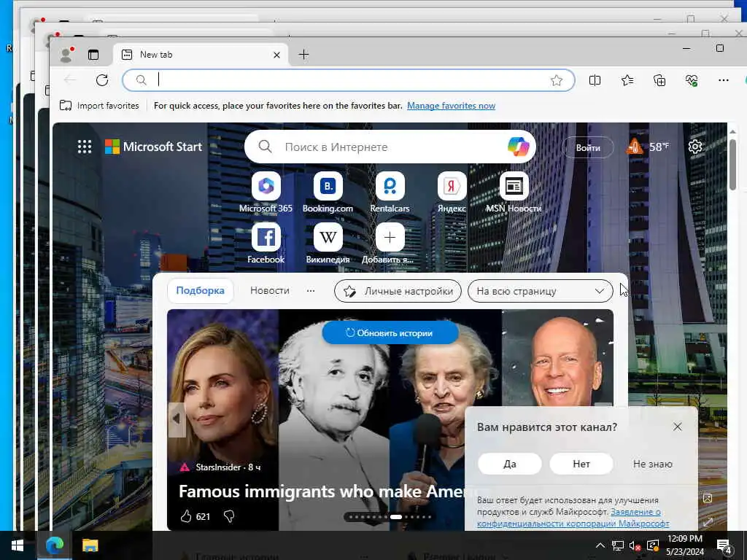Answer Нет in channel feedback popup
The width and height of the screenshot is (747, 560).
click(x=581, y=464)
